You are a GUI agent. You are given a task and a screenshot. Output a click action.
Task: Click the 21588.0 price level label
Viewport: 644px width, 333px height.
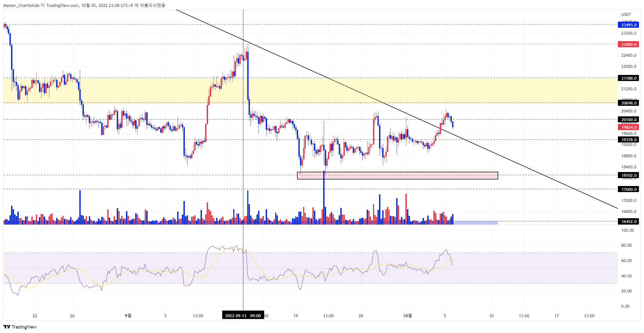pyautogui.click(x=628, y=78)
